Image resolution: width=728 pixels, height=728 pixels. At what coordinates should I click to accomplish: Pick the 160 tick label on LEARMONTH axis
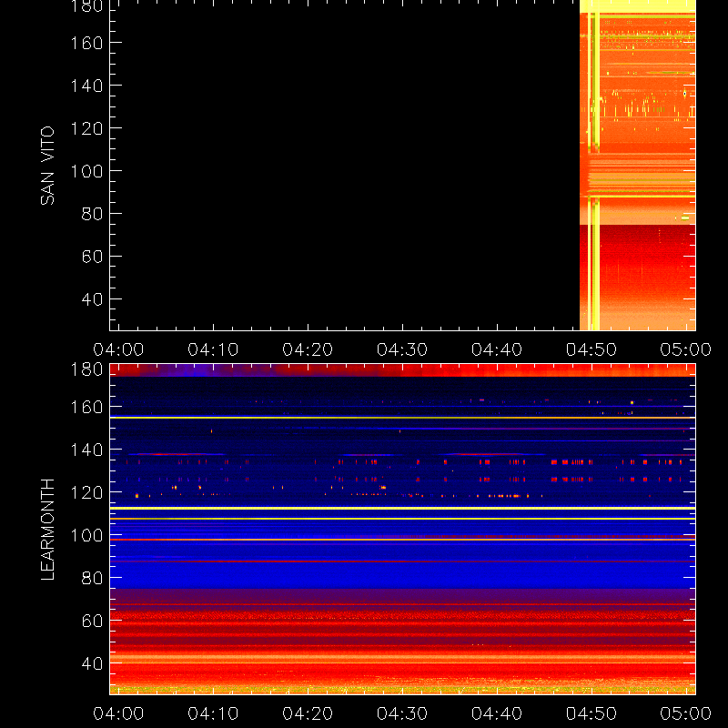coord(86,407)
